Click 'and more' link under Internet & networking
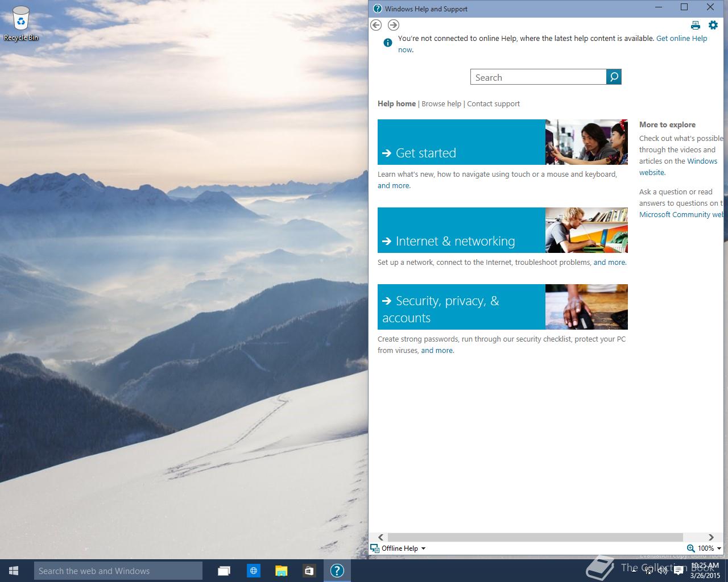Image resolution: width=728 pixels, height=582 pixels. click(x=610, y=262)
